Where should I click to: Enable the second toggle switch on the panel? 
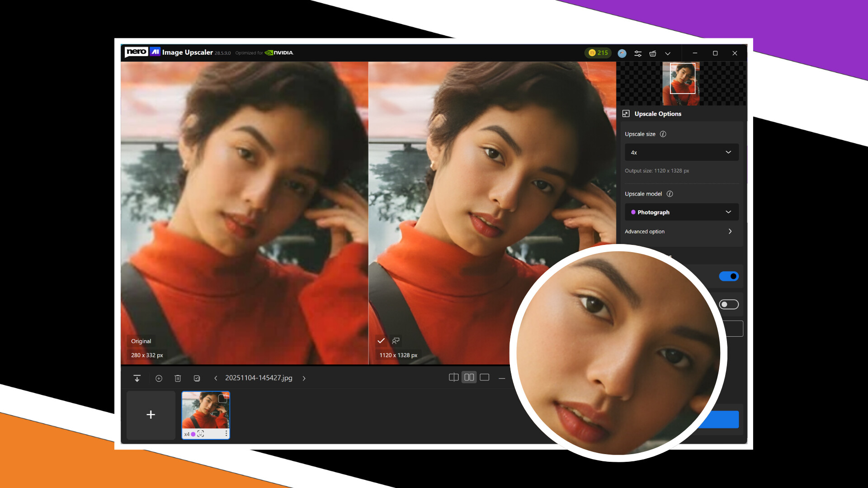click(x=728, y=304)
